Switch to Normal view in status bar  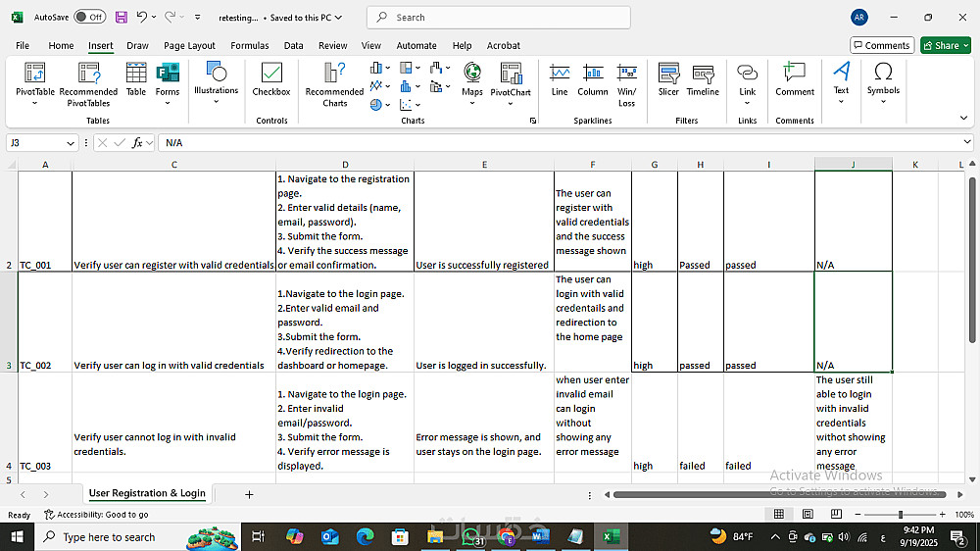[x=779, y=514]
